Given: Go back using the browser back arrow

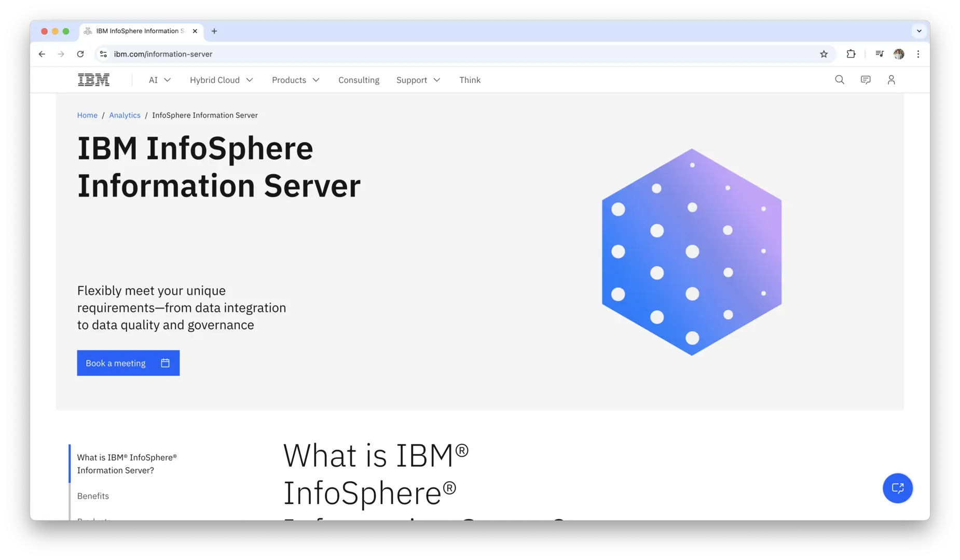Looking at the screenshot, I should coord(42,54).
